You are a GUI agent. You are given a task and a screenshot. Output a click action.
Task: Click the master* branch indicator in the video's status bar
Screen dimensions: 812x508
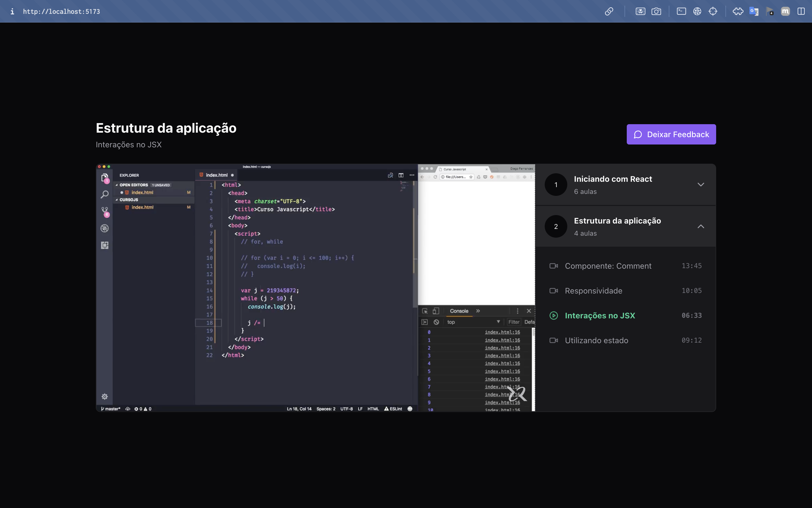[111, 409]
